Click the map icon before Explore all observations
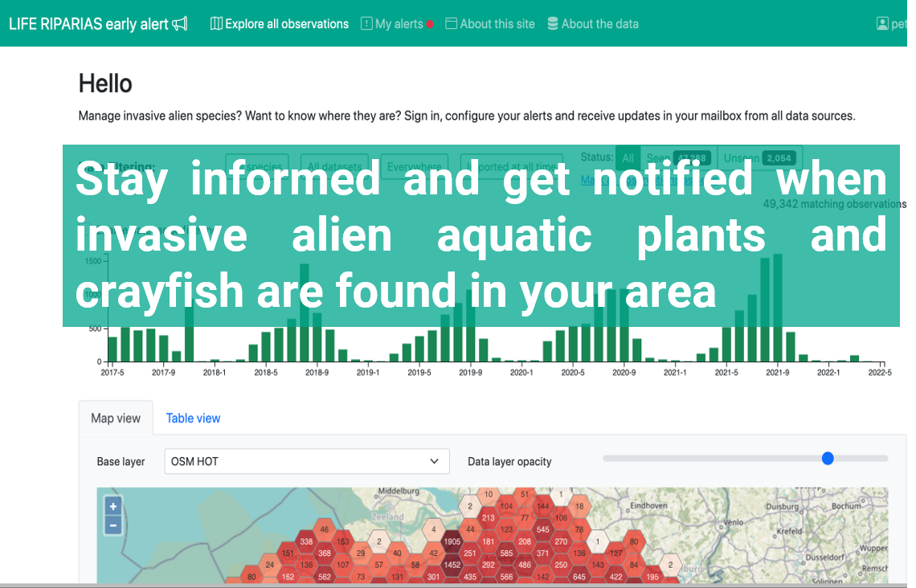Screen dimensions: 916x588 coord(216,24)
